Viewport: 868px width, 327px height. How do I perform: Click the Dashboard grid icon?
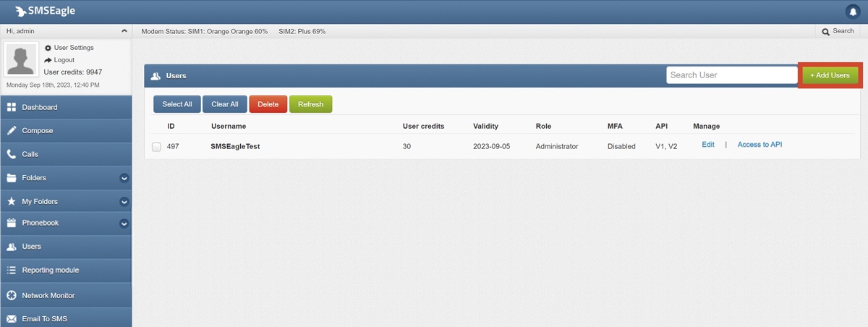coord(12,107)
